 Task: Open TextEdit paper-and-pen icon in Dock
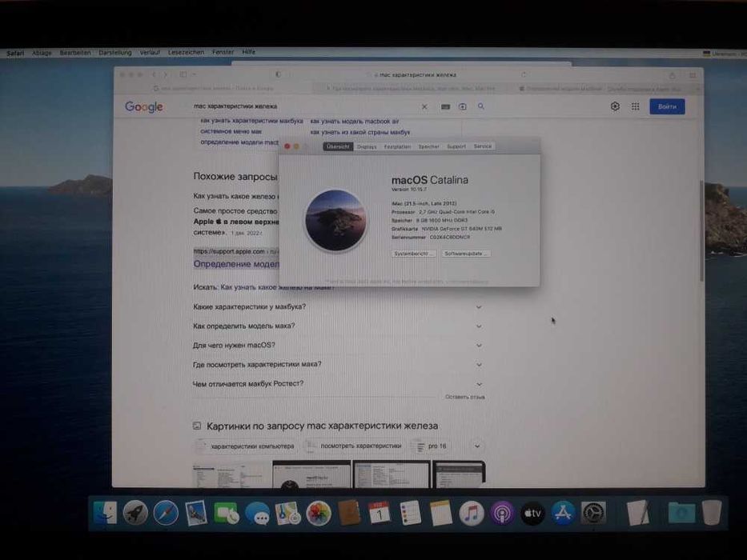click(637, 513)
